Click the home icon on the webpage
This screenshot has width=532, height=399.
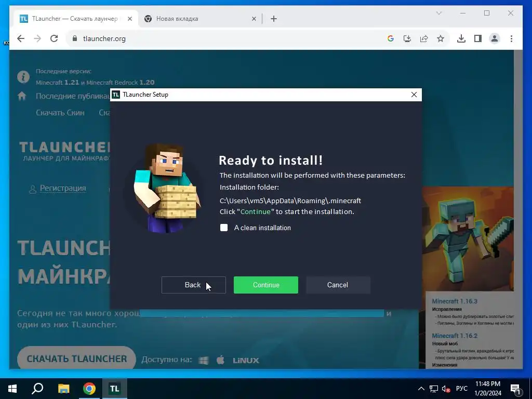[22, 96]
